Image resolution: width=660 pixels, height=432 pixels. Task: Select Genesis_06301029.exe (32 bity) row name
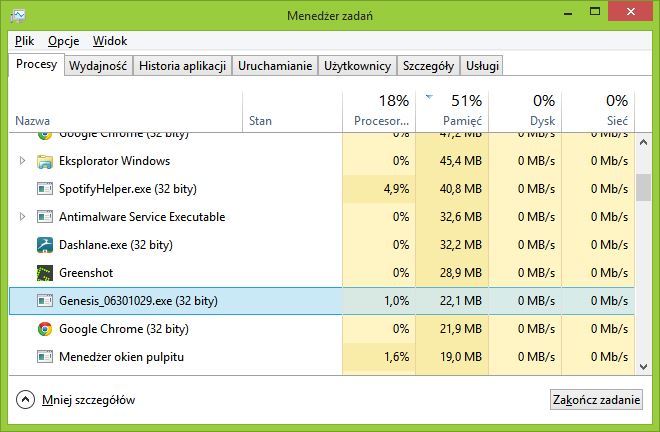pyautogui.click(x=138, y=301)
